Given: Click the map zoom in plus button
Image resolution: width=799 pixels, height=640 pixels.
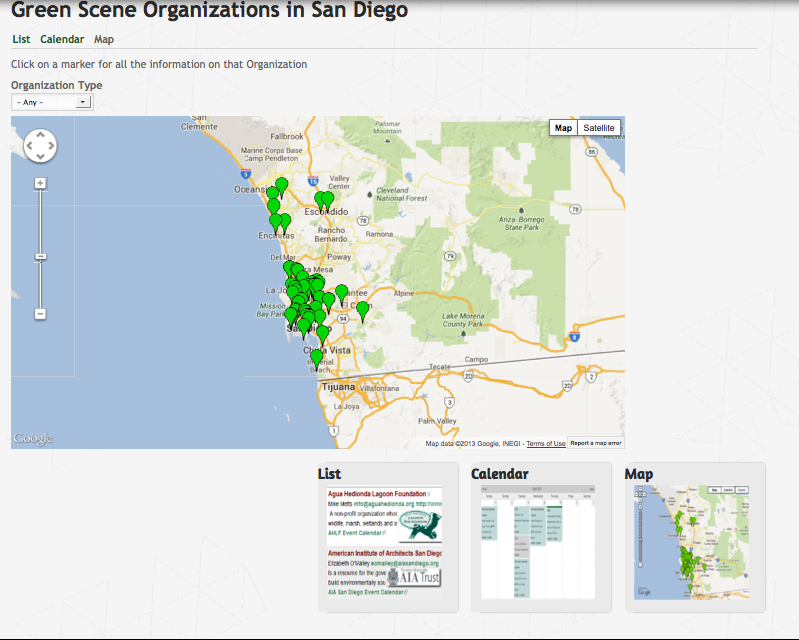Looking at the screenshot, I should pos(40,183).
